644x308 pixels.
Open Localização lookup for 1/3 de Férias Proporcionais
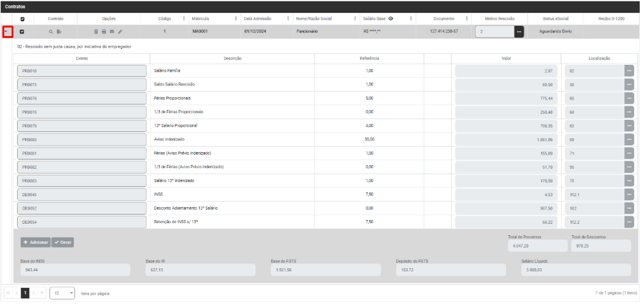[x=629, y=112]
